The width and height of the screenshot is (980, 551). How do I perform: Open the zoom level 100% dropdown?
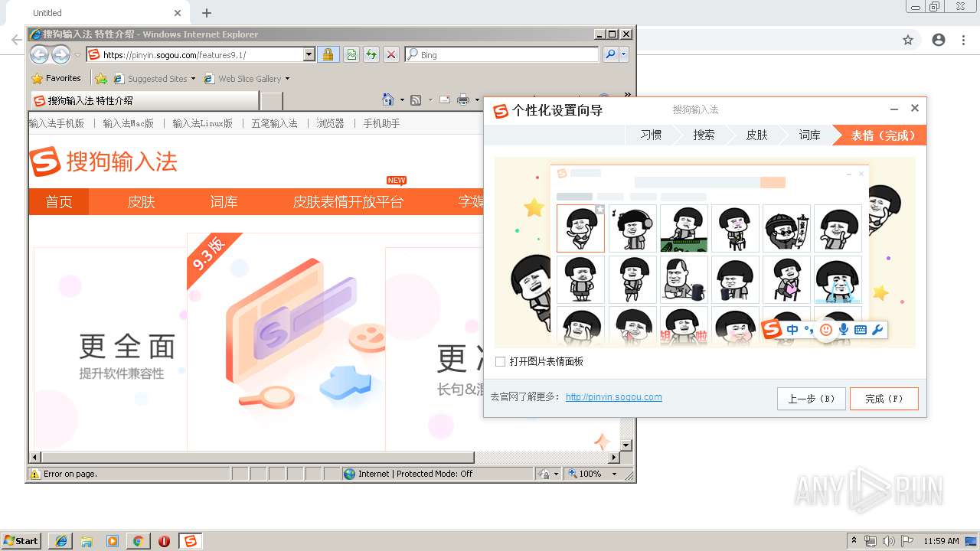click(613, 474)
